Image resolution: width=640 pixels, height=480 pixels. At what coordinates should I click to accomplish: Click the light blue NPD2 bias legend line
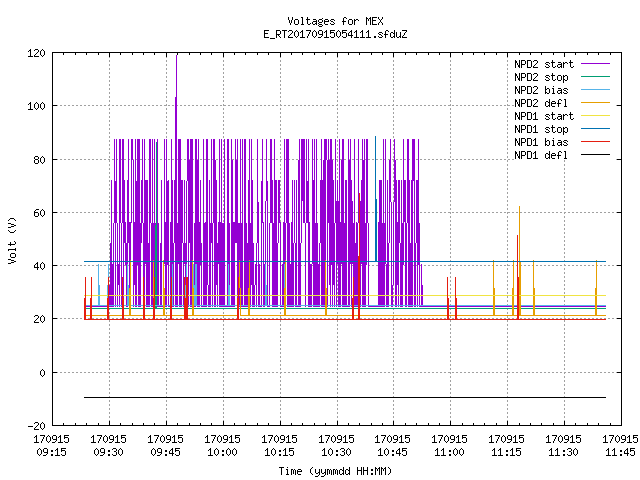595,89
